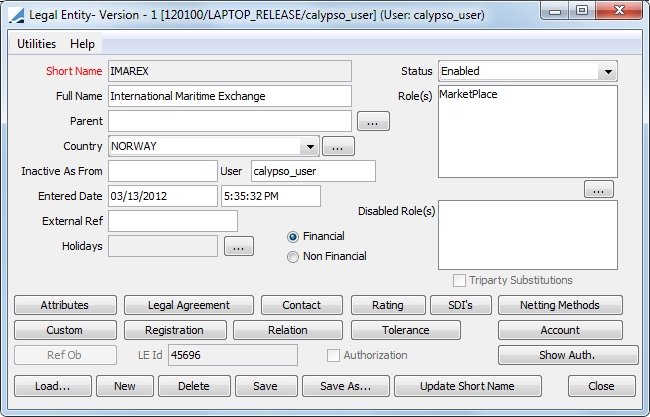Minimize the Legal Entity window
This screenshot has width=650, height=417.
click(x=555, y=11)
